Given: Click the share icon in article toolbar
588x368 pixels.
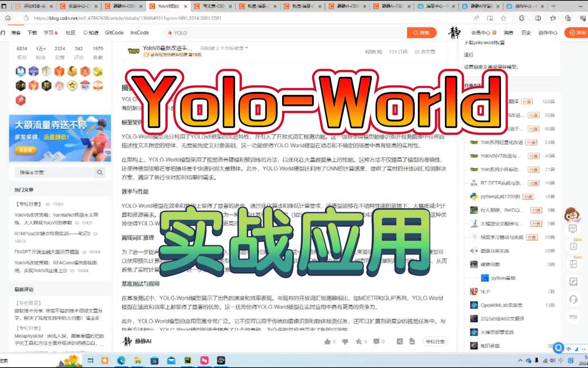Looking at the screenshot, I should tap(400, 341).
